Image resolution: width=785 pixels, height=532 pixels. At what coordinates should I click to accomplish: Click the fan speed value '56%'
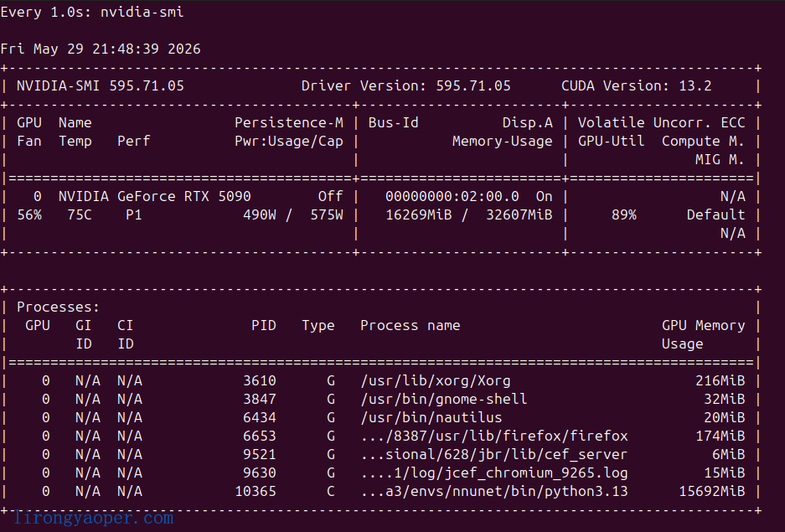click(x=29, y=214)
